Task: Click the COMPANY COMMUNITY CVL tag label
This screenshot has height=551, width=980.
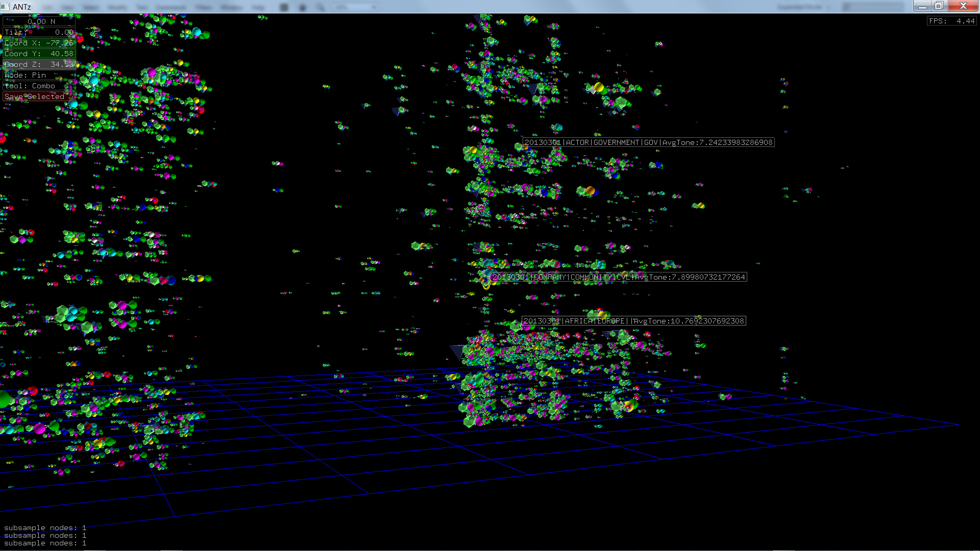Action: [x=619, y=277]
